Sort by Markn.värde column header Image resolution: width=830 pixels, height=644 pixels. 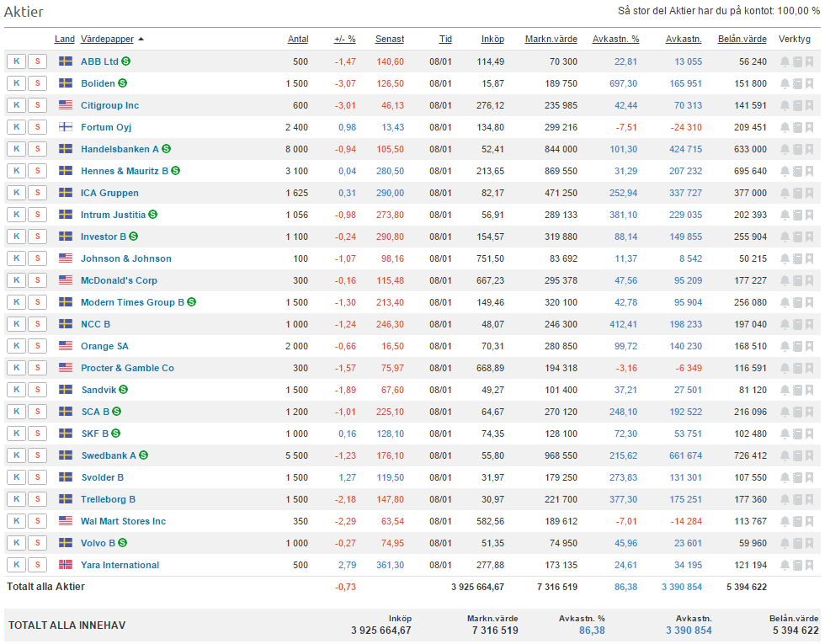tap(551, 40)
